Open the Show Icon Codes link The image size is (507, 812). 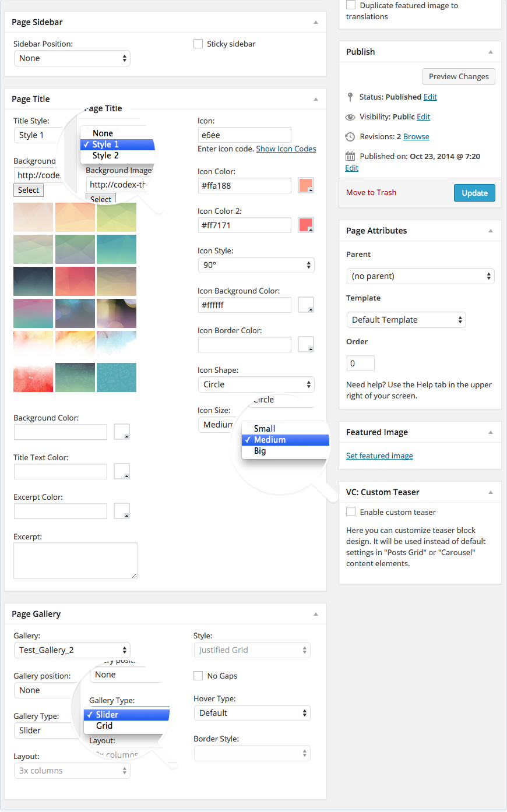point(286,149)
